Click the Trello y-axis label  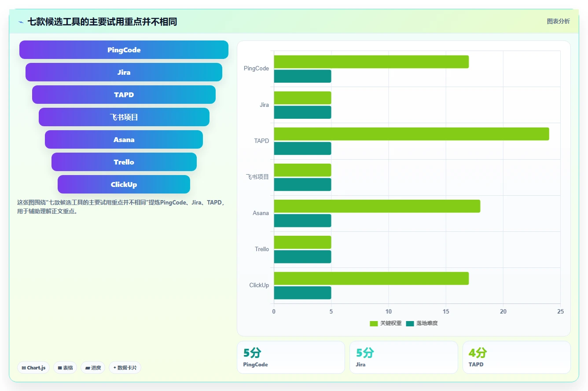tap(262, 249)
